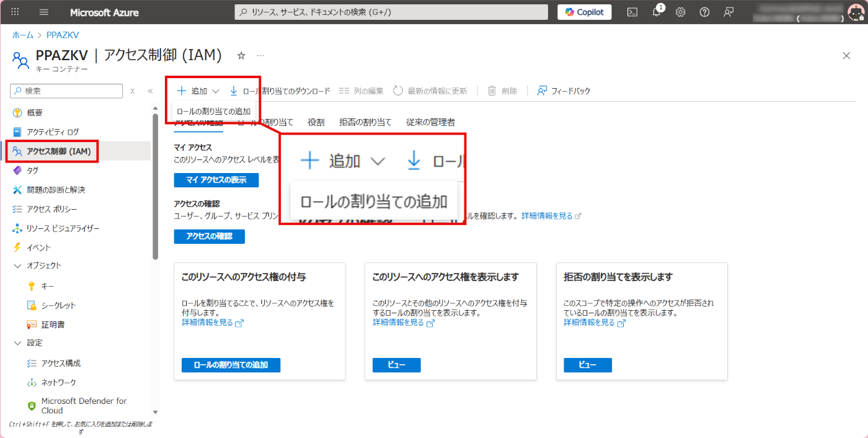Open portal settings gear
The width and height of the screenshot is (868, 438).
[680, 12]
